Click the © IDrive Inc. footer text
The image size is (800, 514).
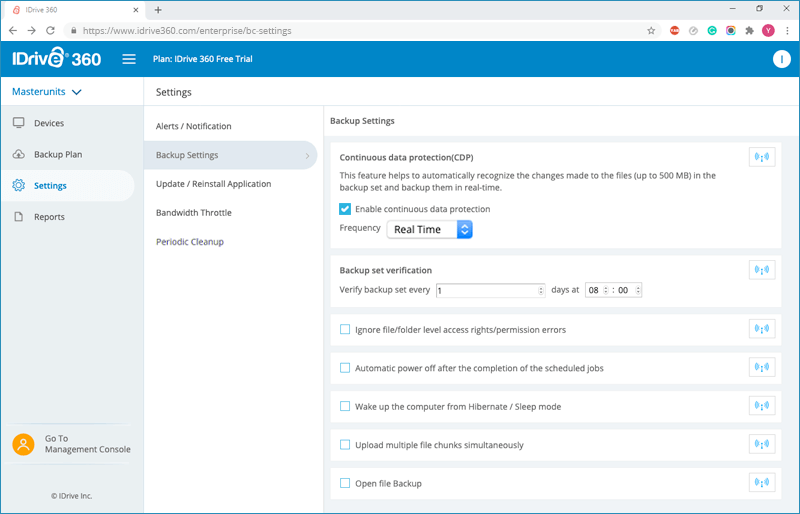(x=71, y=496)
